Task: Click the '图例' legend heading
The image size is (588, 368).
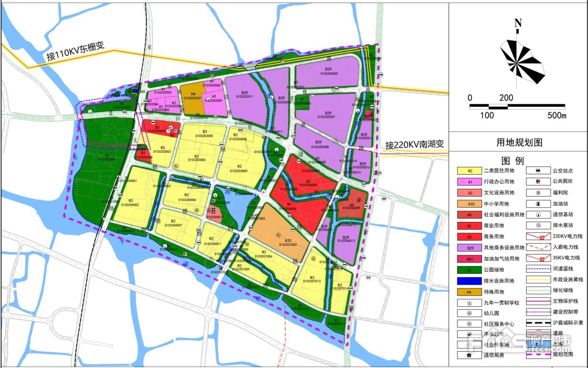Action: (x=512, y=160)
